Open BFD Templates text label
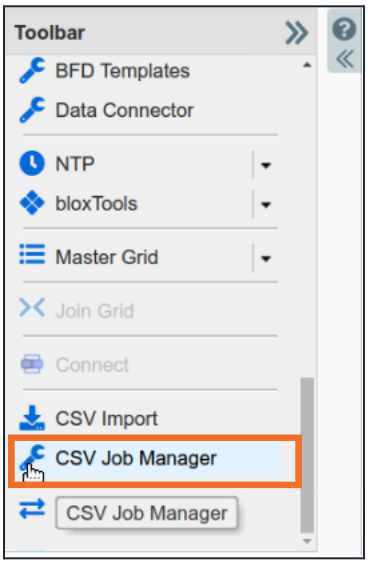The height and width of the screenshot is (564, 368). click(122, 71)
